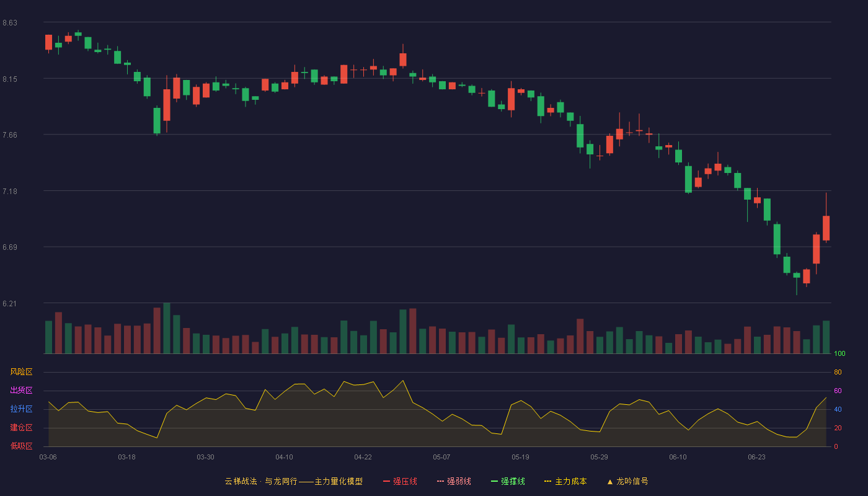The height and width of the screenshot is (496, 868).
Task: Click the 8.63 price axis label
Action: (x=10, y=23)
